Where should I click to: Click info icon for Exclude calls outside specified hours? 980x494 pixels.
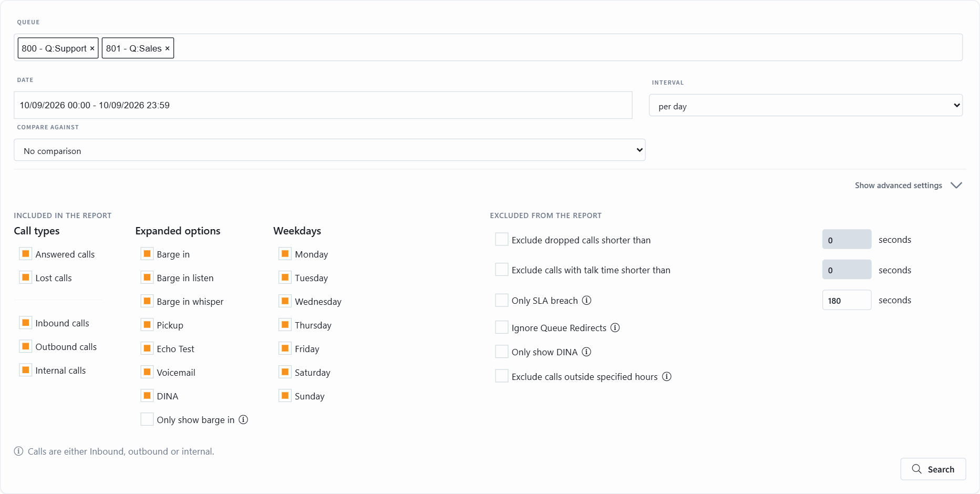click(666, 376)
